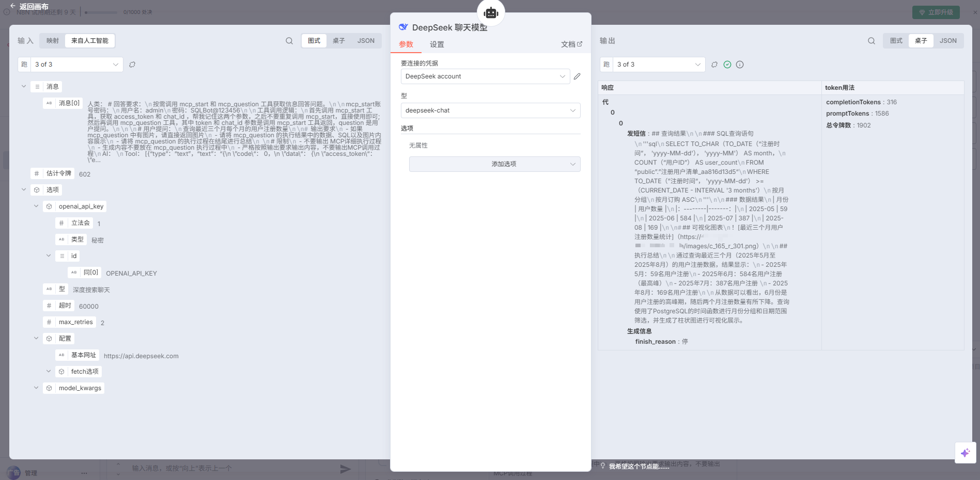Click the promptTokens value row
The image size is (980, 480).
(x=858, y=114)
